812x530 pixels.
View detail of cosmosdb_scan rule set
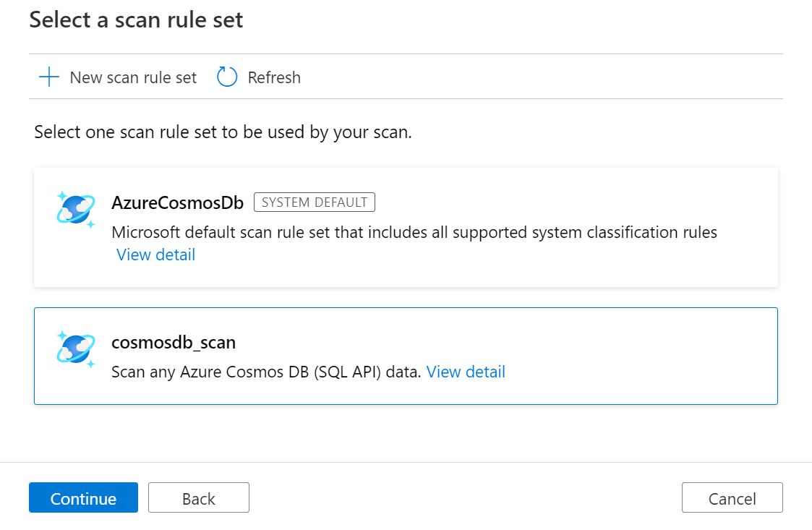coord(465,372)
